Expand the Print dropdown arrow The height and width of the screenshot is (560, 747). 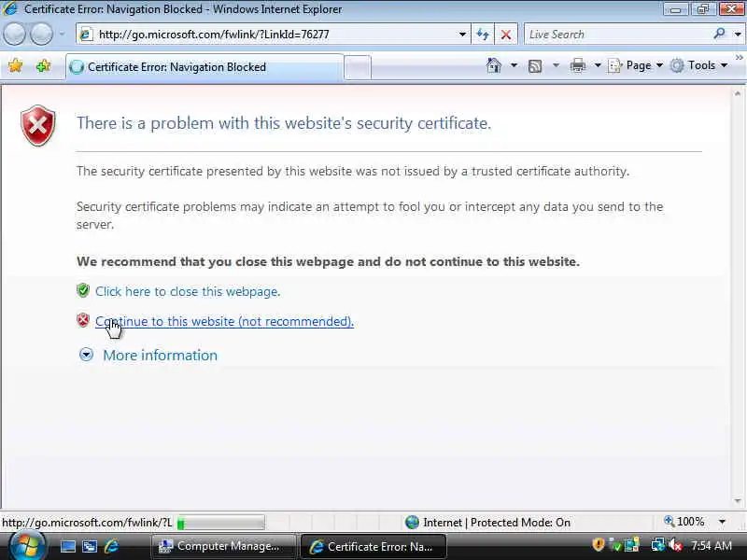point(598,65)
